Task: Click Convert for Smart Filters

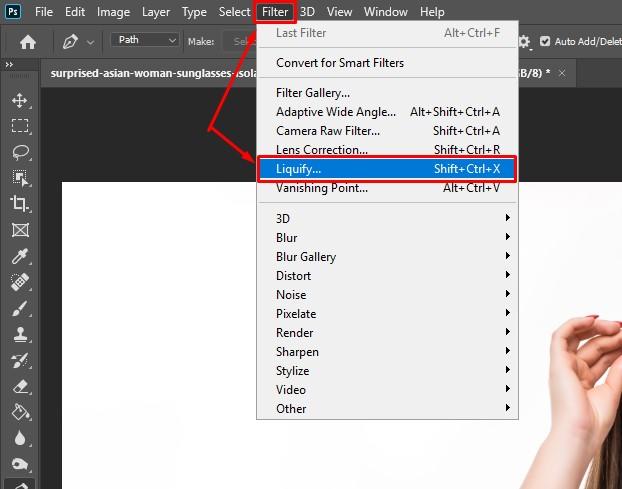Action: click(x=340, y=63)
